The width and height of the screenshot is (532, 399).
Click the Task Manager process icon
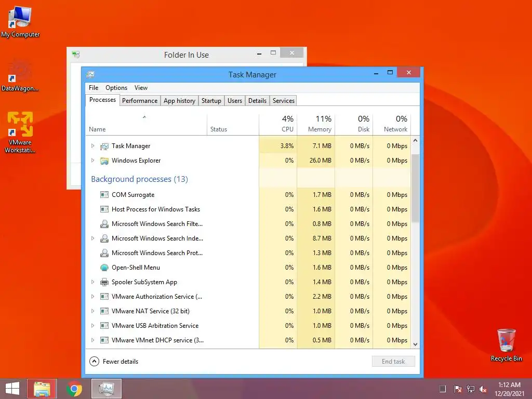[104, 146]
